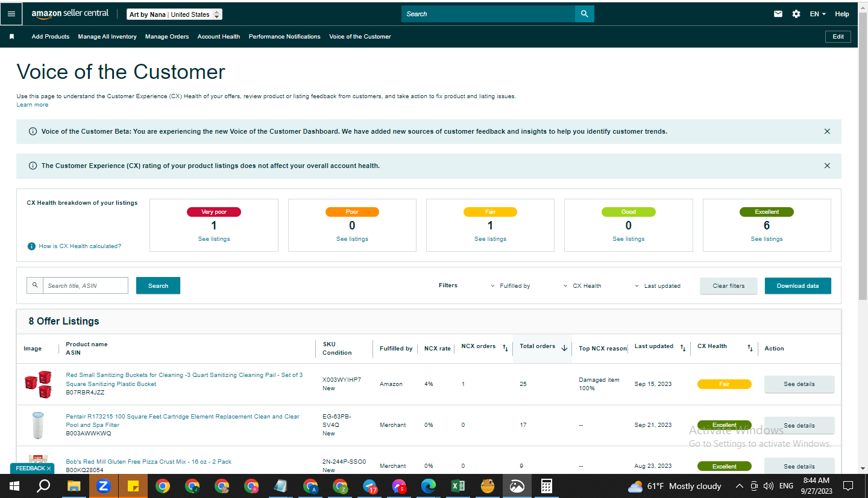
Task: See details for Pentair R173215 cartridge
Action: pyautogui.click(x=799, y=425)
